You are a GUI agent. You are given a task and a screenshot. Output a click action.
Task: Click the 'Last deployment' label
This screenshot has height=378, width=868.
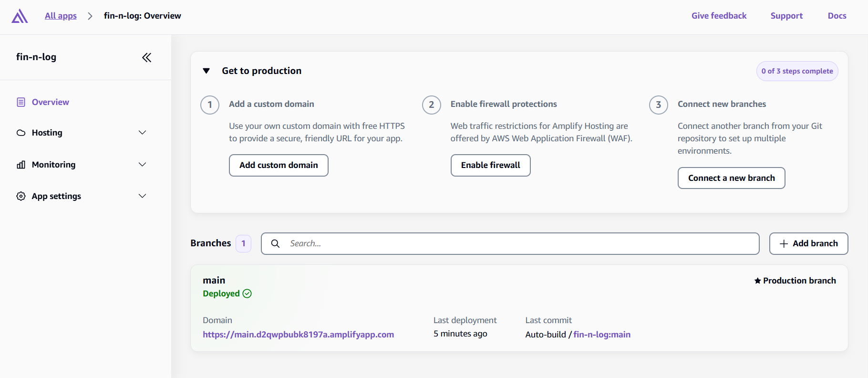465,320
